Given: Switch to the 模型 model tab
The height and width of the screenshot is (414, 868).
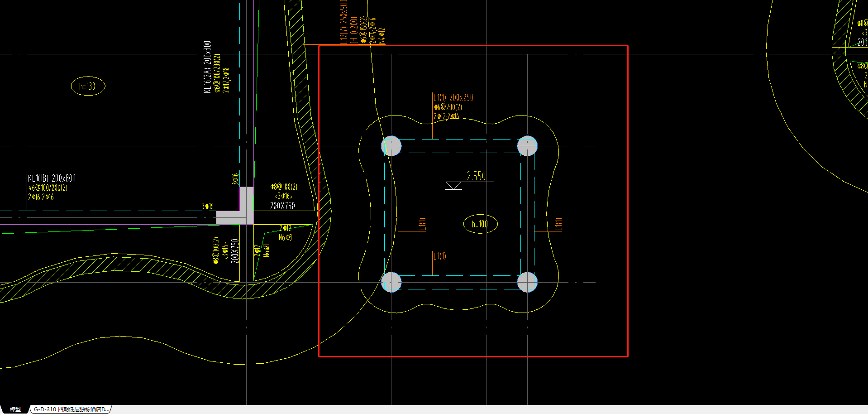Looking at the screenshot, I should pyautogui.click(x=15, y=409).
